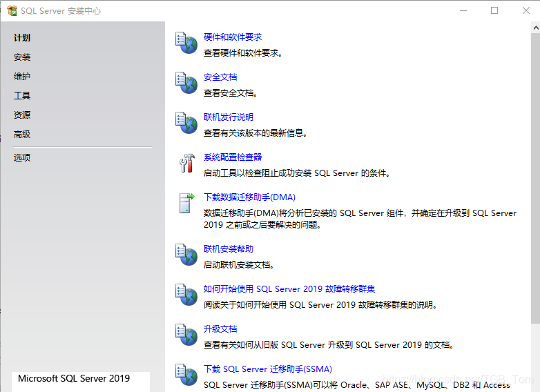
Task: Open the 选项 page
Action: (22, 157)
